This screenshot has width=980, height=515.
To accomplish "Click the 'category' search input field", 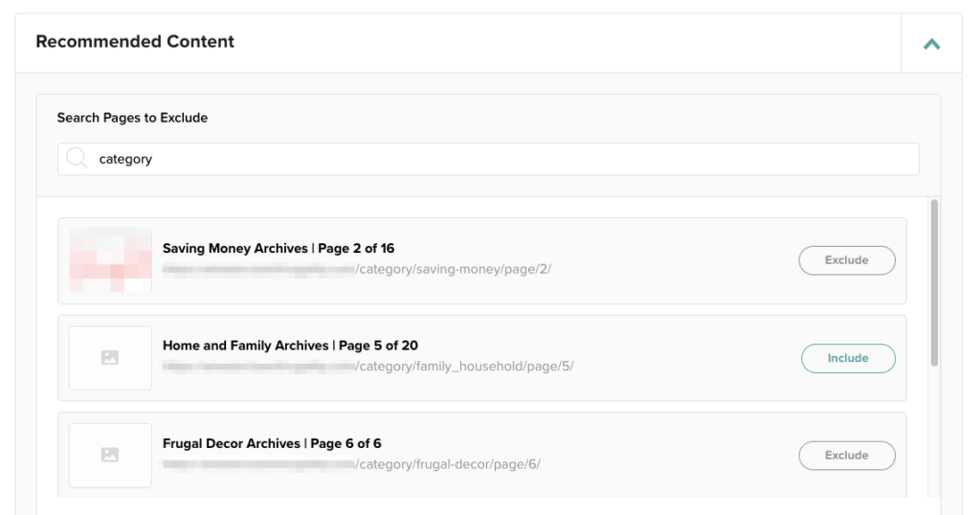I will (x=498, y=159).
